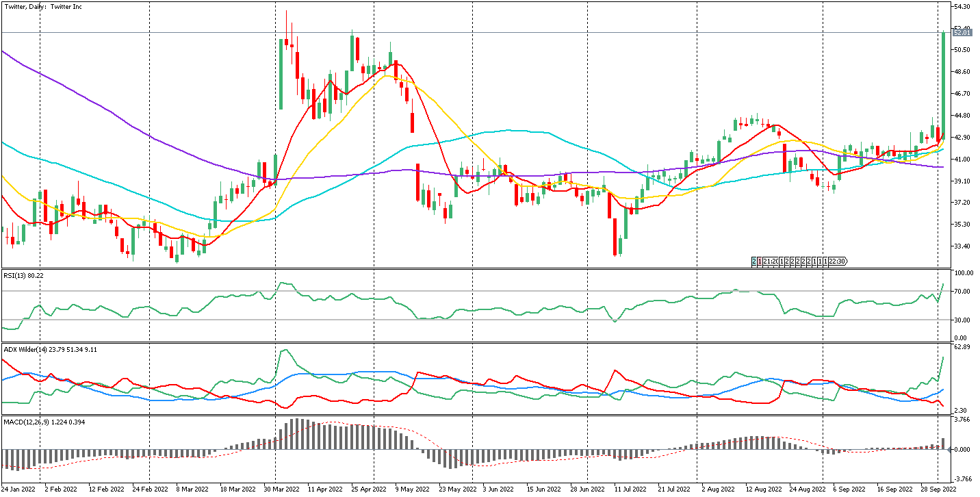Click the RSI scale value 70.00
Screen dimensions: 980x497
click(962, 292)
